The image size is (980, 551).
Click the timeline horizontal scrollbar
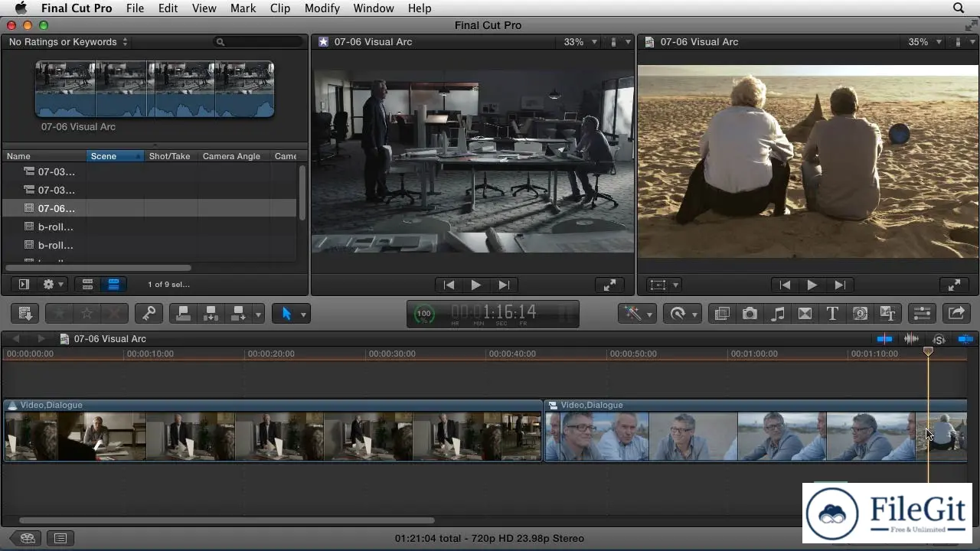tap(227, 521)
